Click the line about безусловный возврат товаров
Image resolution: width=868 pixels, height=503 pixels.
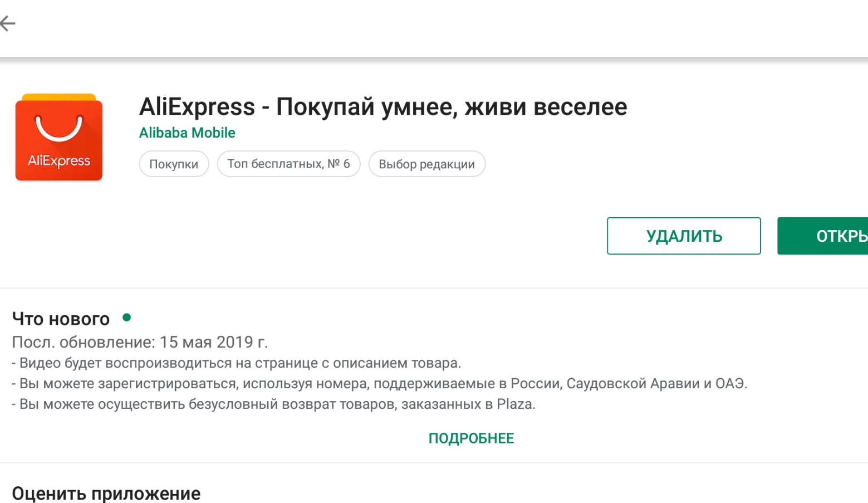[273, 404]
